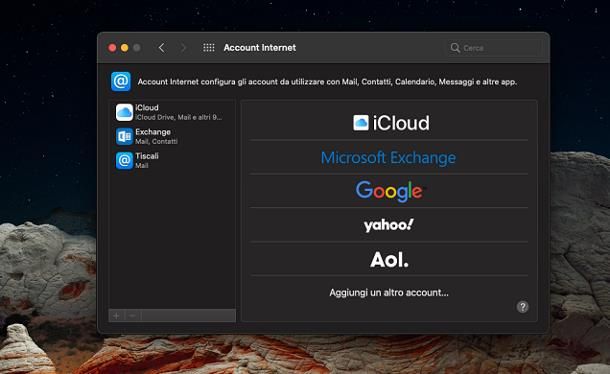Minimize the window with the yellow button

coord(124,48)
